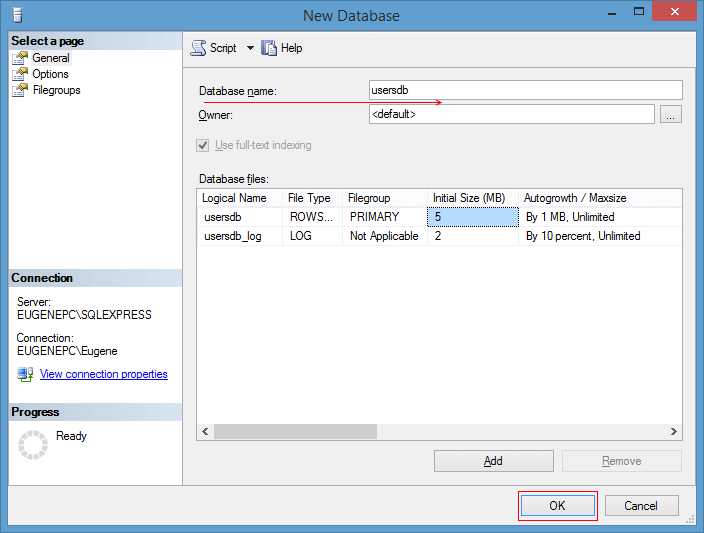Click the database window title icon

click(x=19, y=15)
